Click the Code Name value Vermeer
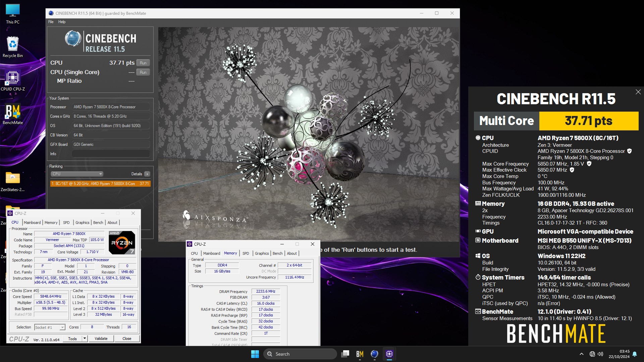Image resolution: width=644 pixels, height=362 pixels. point(52,240)
